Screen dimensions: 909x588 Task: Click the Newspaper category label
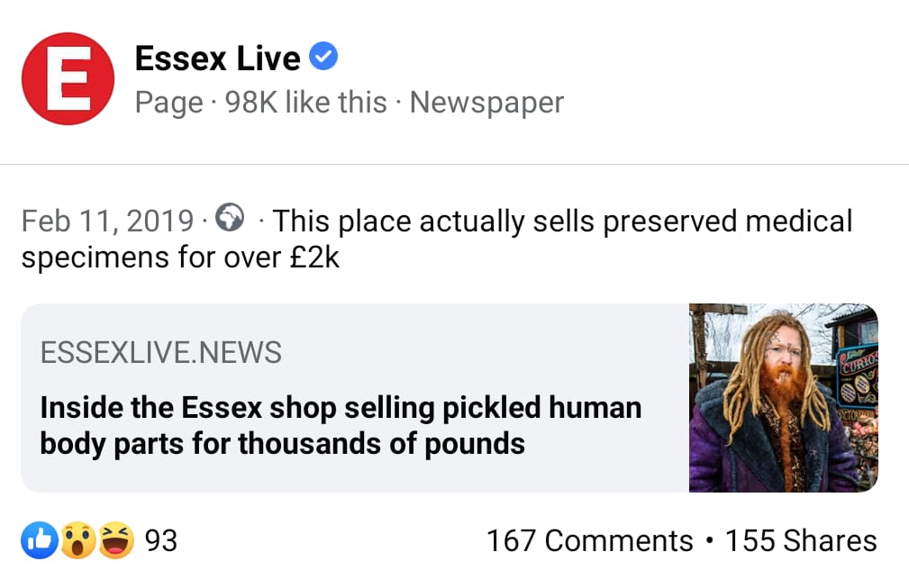point(486,103)
